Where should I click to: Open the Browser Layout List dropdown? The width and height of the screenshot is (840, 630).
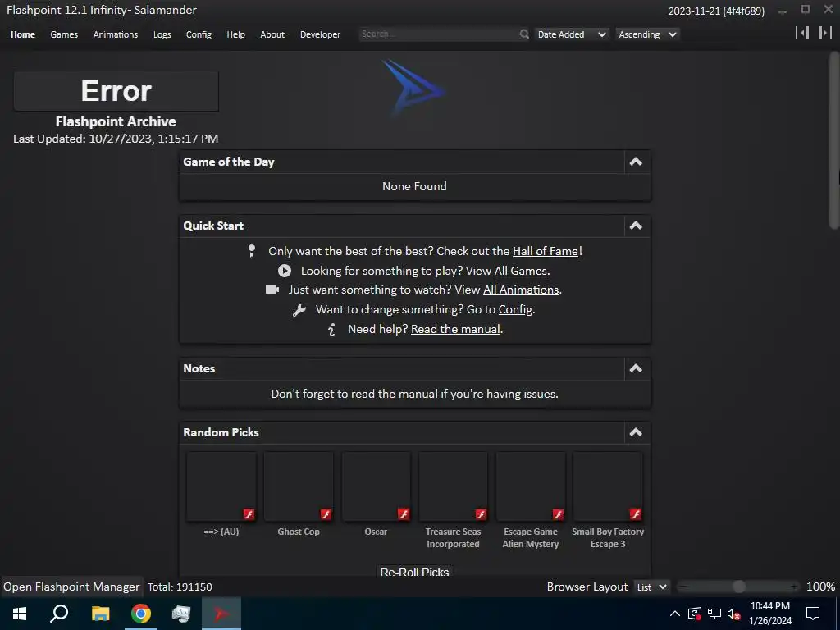pos(652,587)
